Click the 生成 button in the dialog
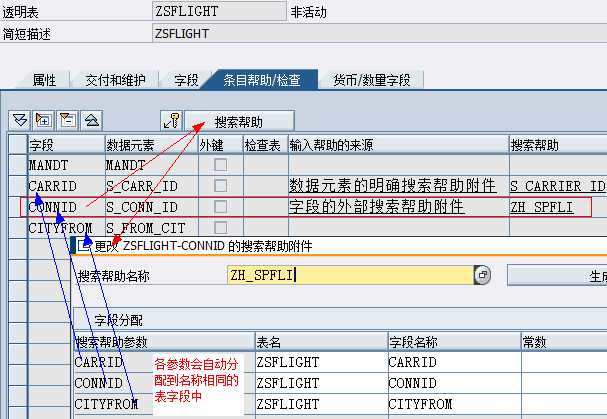The height and width of the screenshot is (419, 607). (560, 275)
